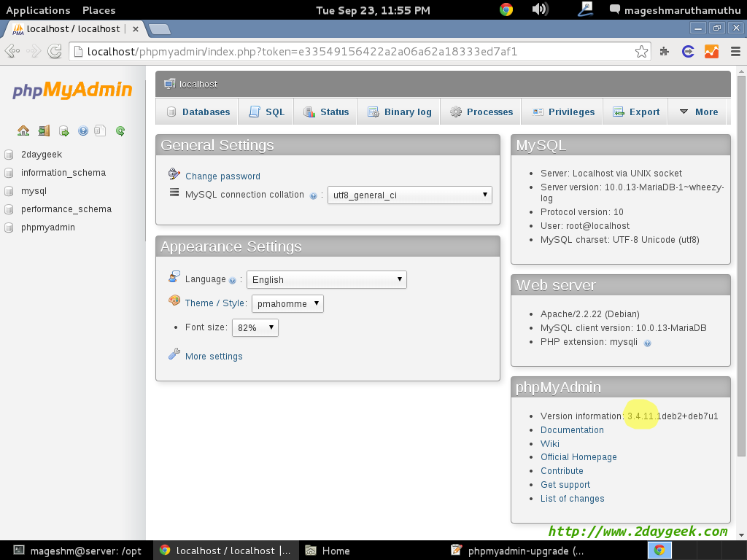
Task: Open the query window icon
Action: [64, 131]
